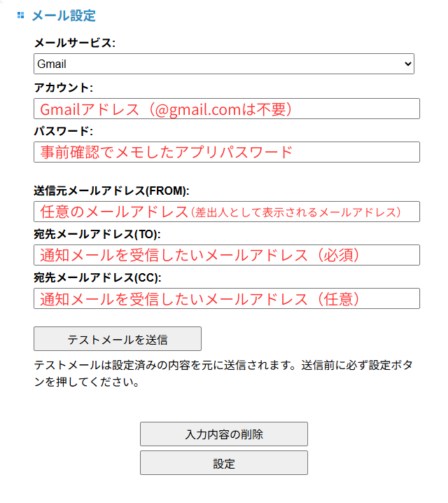The height and width of the screenshot is (503, 448).
Task: Click the blue grid icon beside メール設定
Action: (21, 15)
